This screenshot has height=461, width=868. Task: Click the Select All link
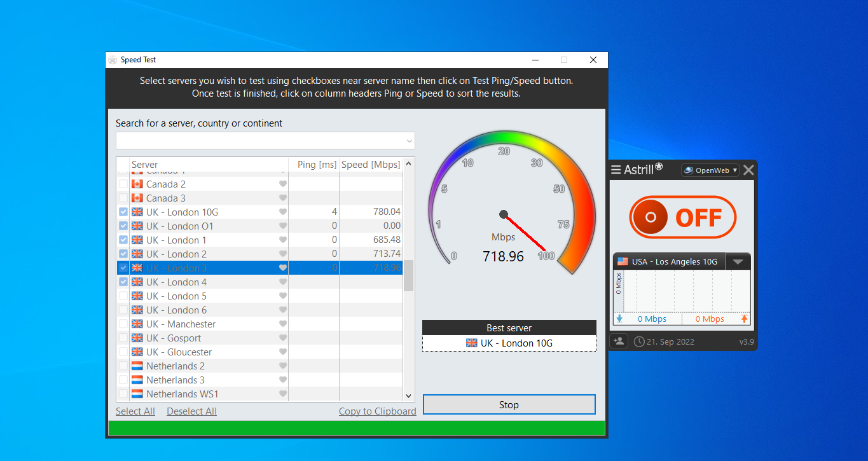[135, 411]
